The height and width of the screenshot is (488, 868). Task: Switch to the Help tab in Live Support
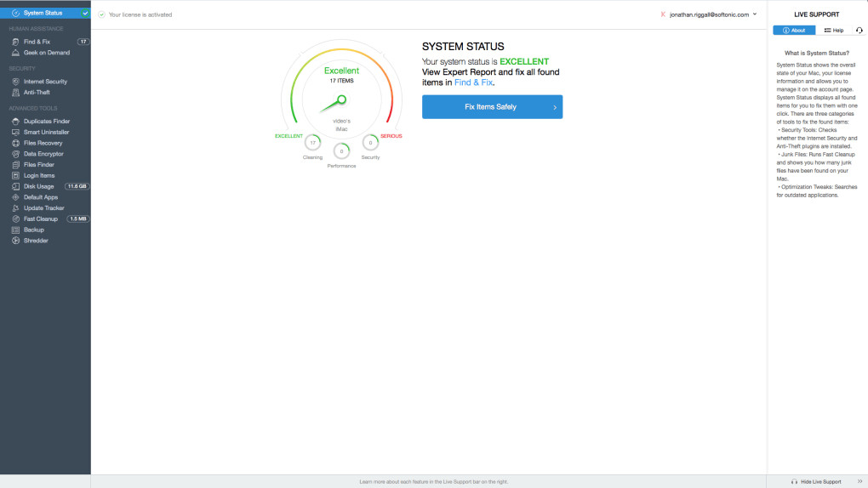tap(834, 31)
